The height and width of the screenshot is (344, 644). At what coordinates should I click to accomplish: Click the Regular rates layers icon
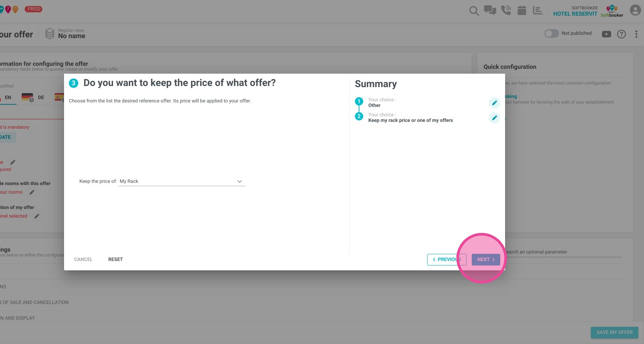(x=50, y=34)
